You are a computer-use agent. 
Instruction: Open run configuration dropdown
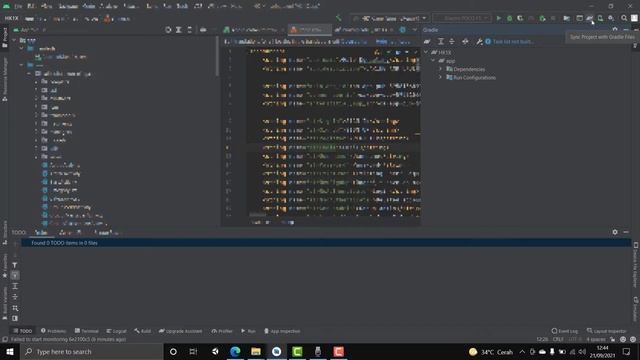(x=391, y=18)
